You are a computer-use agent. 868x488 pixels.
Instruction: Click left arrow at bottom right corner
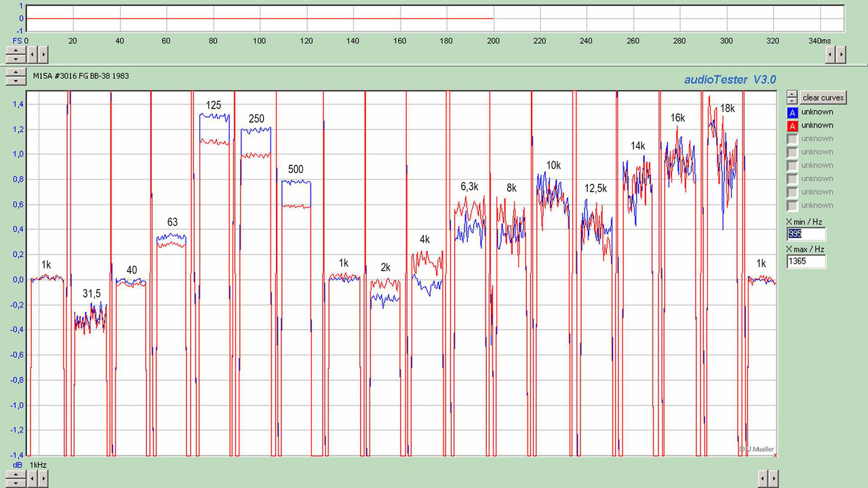762,479
